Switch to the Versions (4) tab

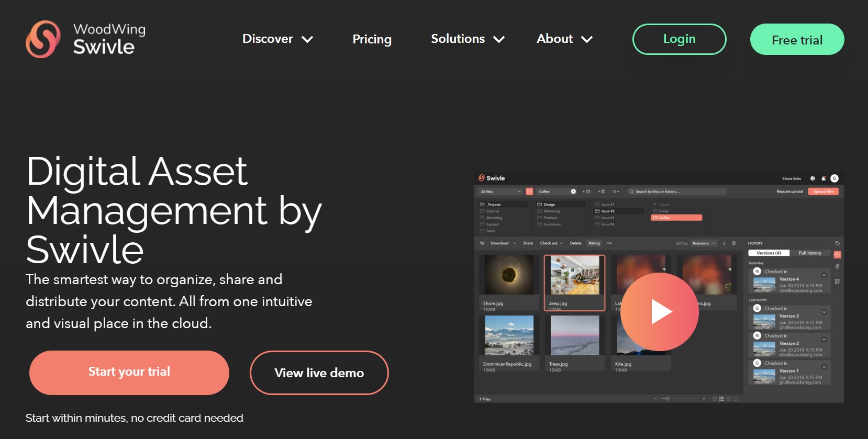(769, 253)
